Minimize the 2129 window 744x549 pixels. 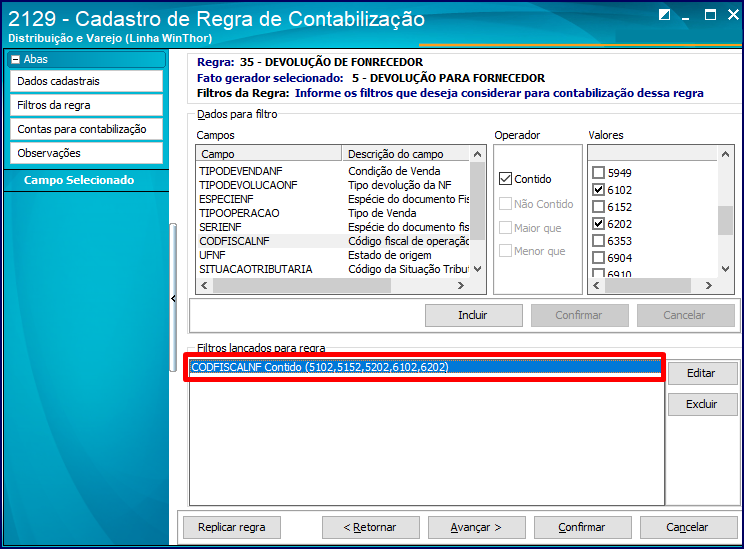[686, 18]
